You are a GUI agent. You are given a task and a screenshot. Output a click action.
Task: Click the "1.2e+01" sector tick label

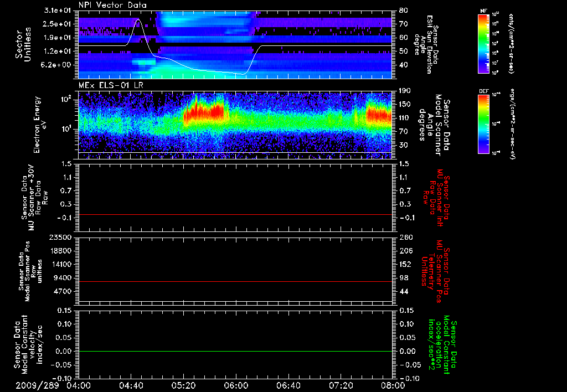point(58,51)
